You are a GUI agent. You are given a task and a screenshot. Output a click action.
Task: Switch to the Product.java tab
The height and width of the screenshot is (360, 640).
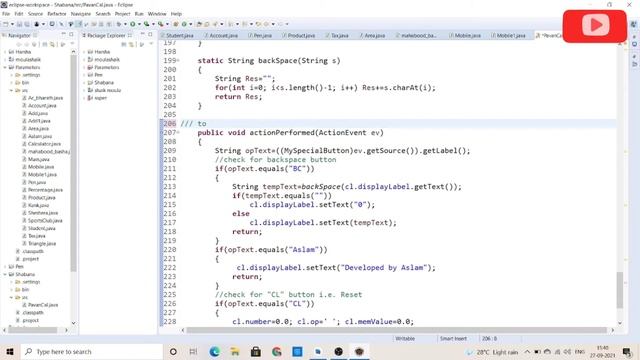coord(300,36)
